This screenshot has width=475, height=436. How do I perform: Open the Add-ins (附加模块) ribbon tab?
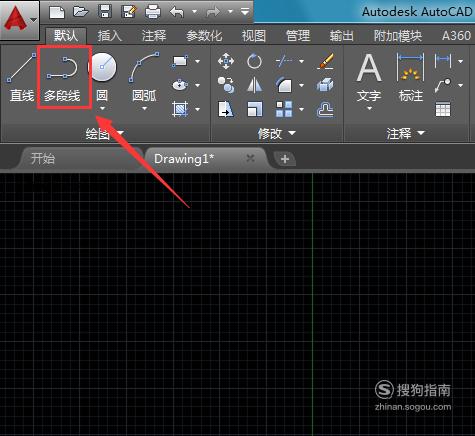[397, 35]
